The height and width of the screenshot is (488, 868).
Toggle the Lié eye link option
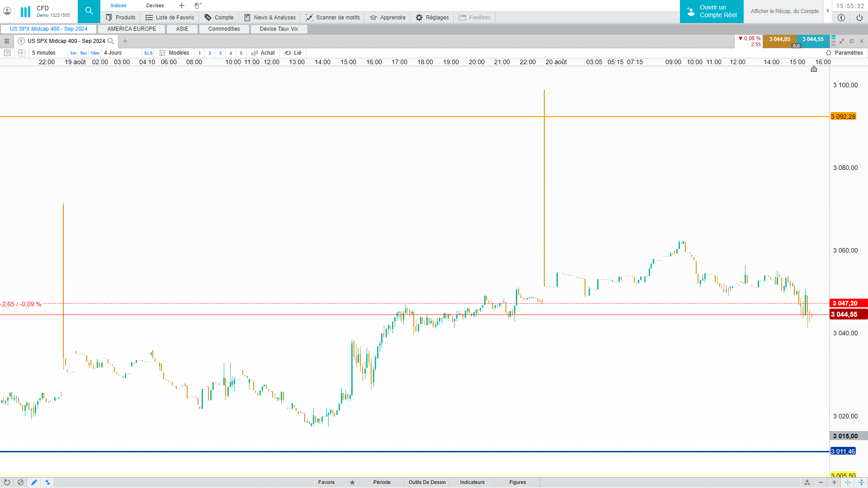click(x=293, y=53)
